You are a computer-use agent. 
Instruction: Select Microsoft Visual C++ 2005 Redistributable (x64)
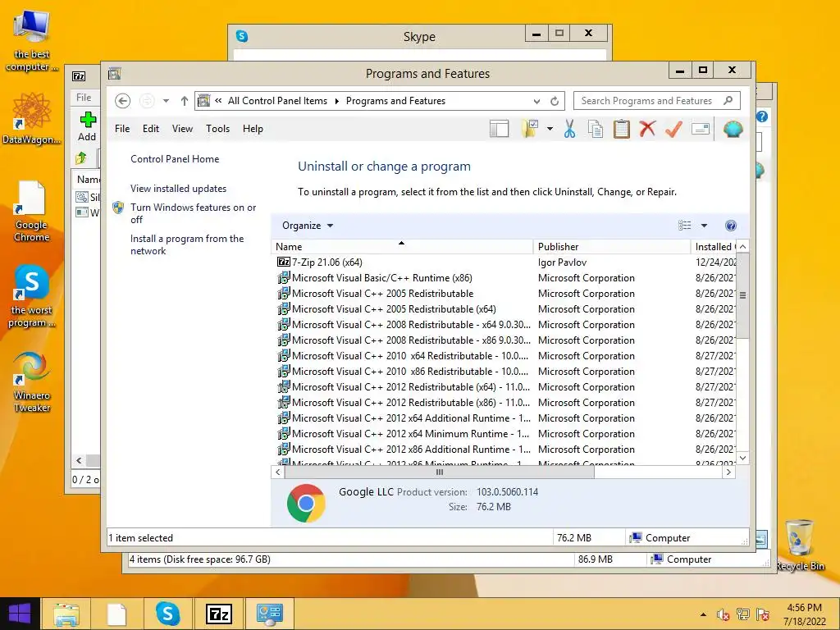394,309
